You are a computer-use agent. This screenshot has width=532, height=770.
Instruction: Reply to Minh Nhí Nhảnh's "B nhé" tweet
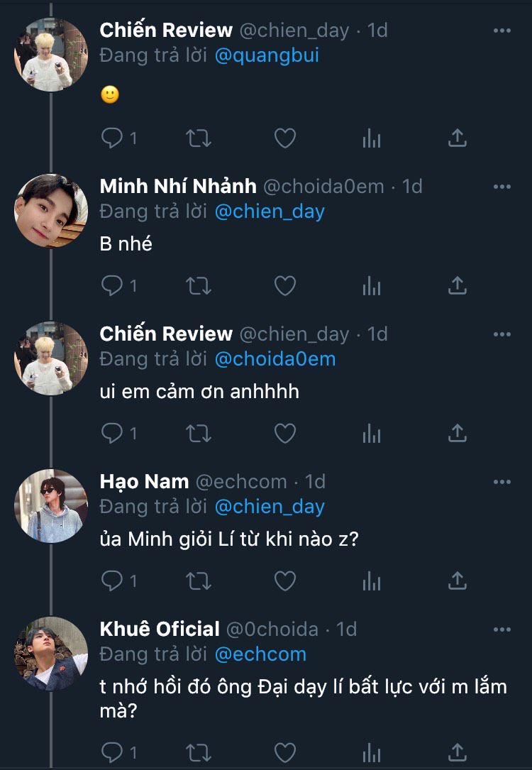[112, 286]
